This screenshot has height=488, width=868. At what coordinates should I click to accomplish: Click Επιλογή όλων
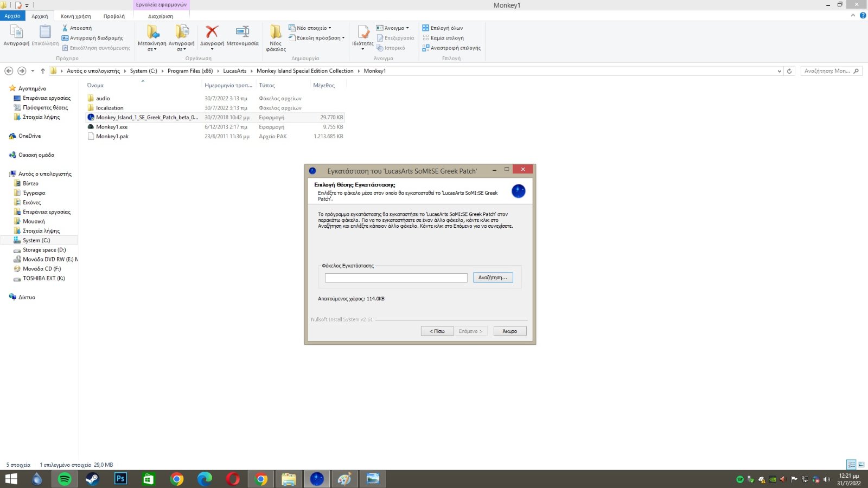coord(443,28)
